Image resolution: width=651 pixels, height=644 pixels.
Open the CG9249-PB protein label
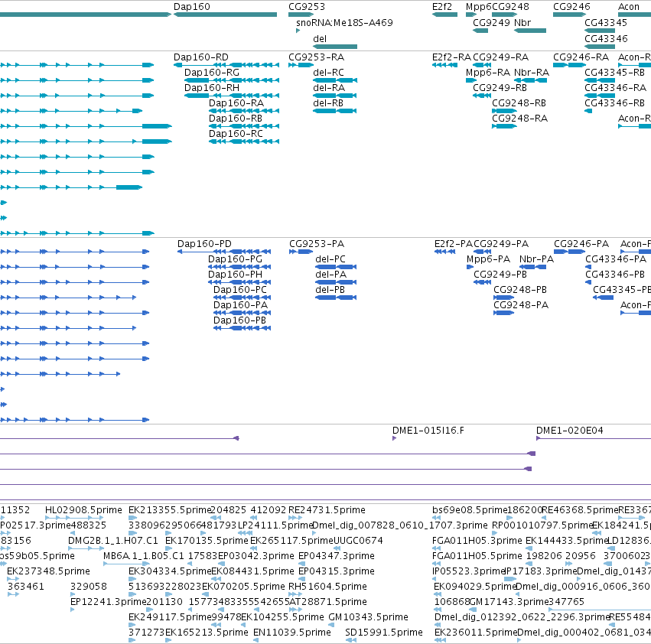(500, 275)
